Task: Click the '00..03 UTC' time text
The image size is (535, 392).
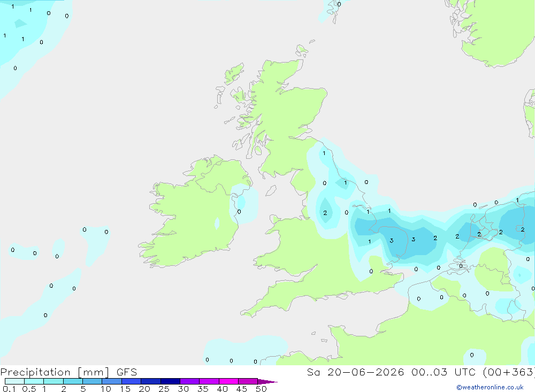Action: (x=444, y=372)
